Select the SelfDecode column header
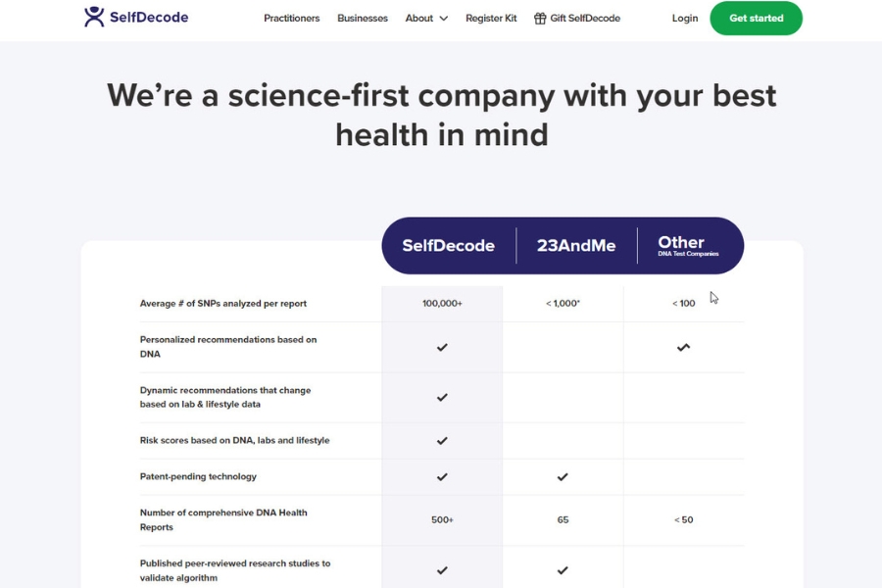This screenshot has width=882, height=588. pyautogui.click(x=448, y=246)
